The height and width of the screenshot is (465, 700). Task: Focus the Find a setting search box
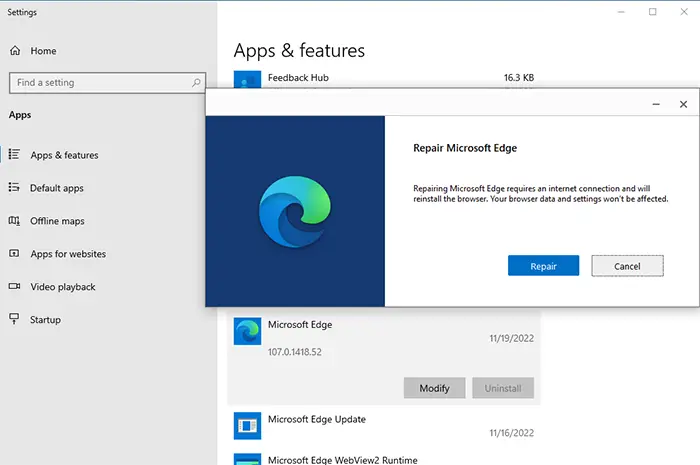pos(107,83)
